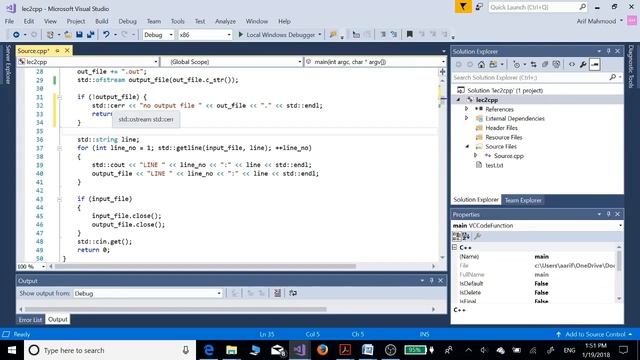Image resolution: width=640 pixels, height=360 pixels.
Task: Open Properties wrench icon in Solution Explorer
Action: point(583,64)
